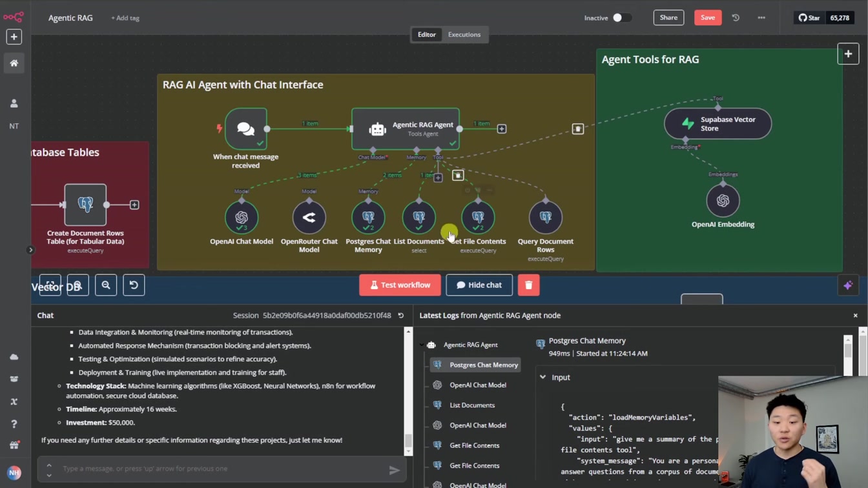Click the GitHub Star button
Image resolution: width=868 pixels, height=488 pixels.
[809, 17]
